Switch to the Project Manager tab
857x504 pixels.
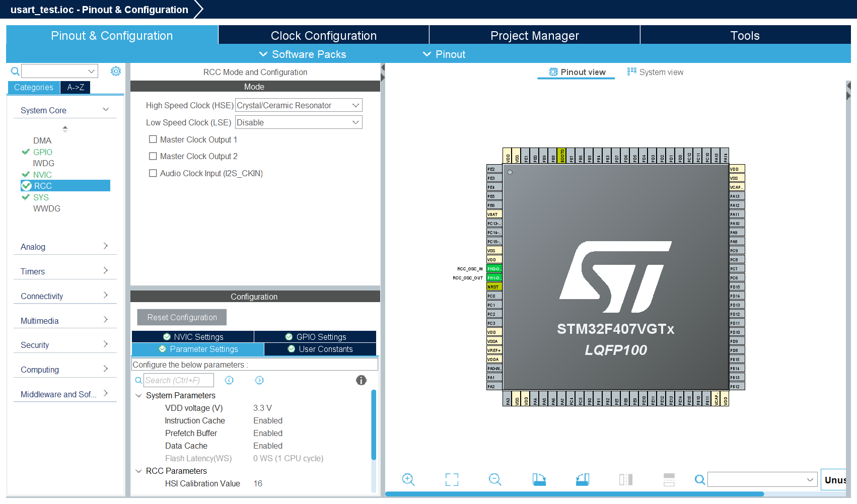tap(535, 35)
